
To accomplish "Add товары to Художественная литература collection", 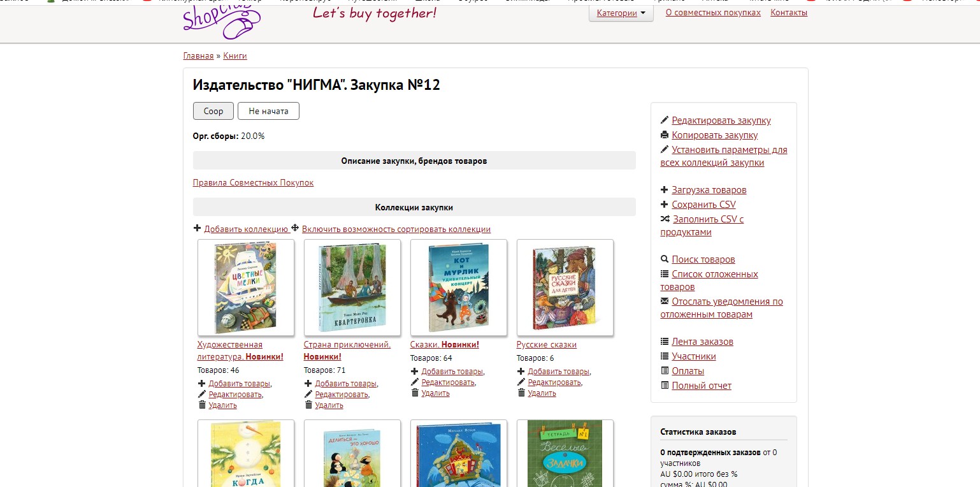I will coord(240,384).
